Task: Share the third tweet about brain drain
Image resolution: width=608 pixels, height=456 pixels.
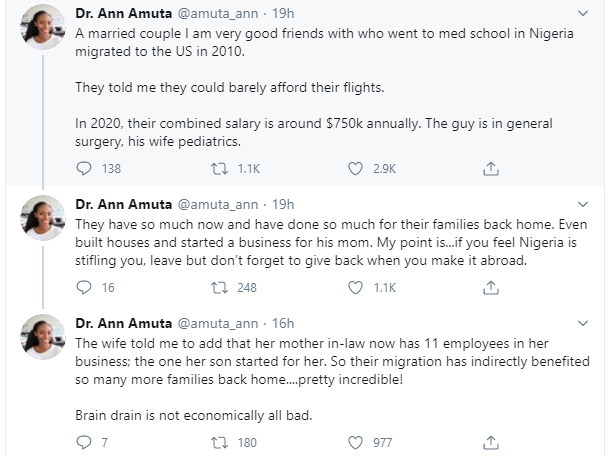Action: point(490,441)
